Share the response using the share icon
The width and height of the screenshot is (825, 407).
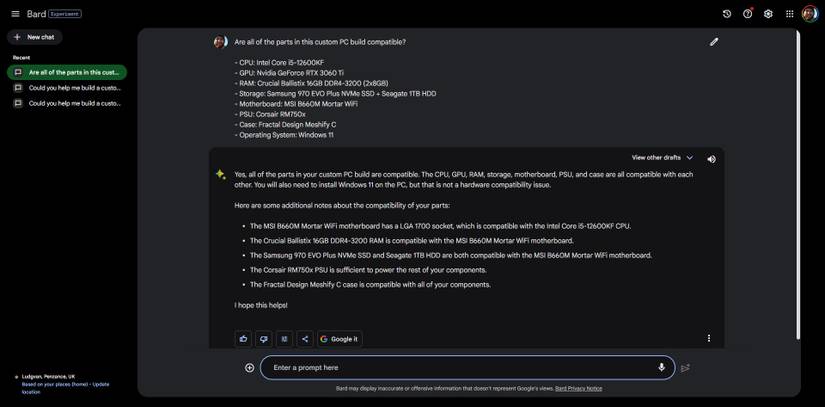click(305, 339)
